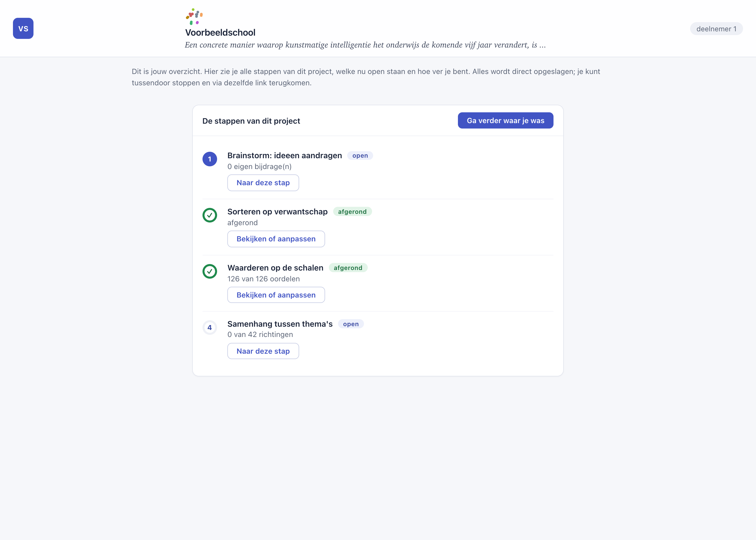Click green checkmark icon for Waarderen op de schalen
756x540 pixels.
pyautogui.click(x=210, y=271)
